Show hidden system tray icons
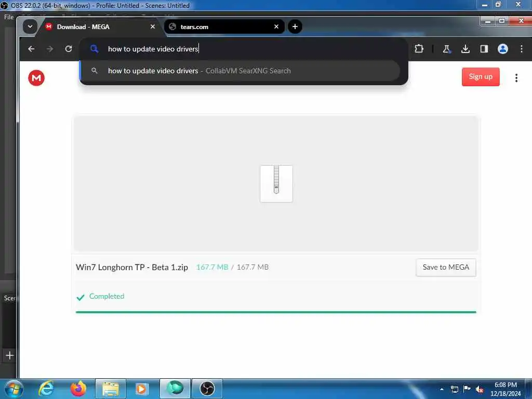Image resolution: width=532 pixels, height=399 pixels. tap(442, 389)
